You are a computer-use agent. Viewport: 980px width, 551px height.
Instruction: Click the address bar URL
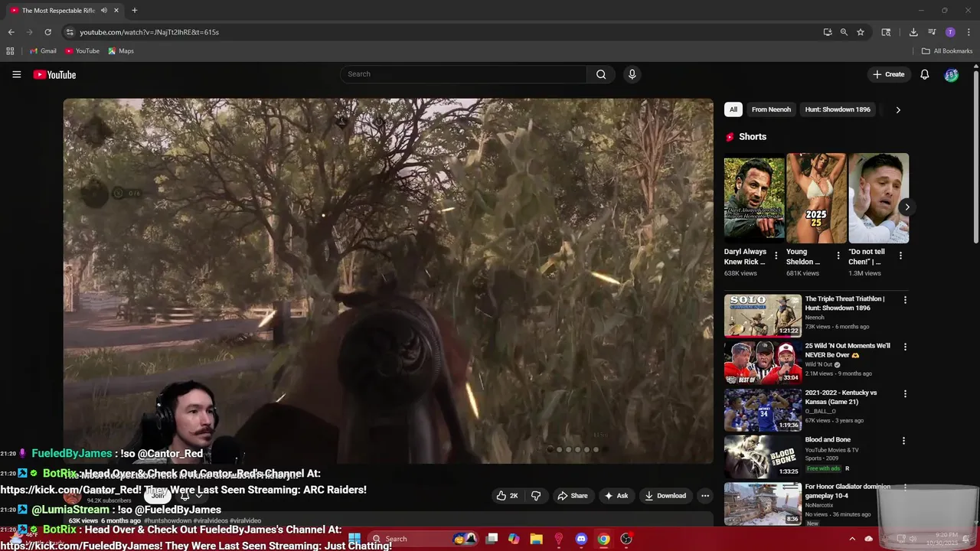coord(149,32)
